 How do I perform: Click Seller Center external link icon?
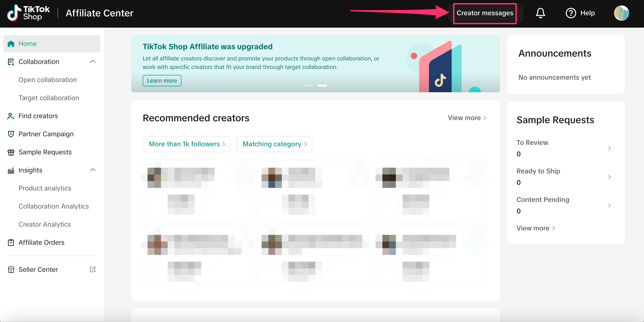coord(93,269)
